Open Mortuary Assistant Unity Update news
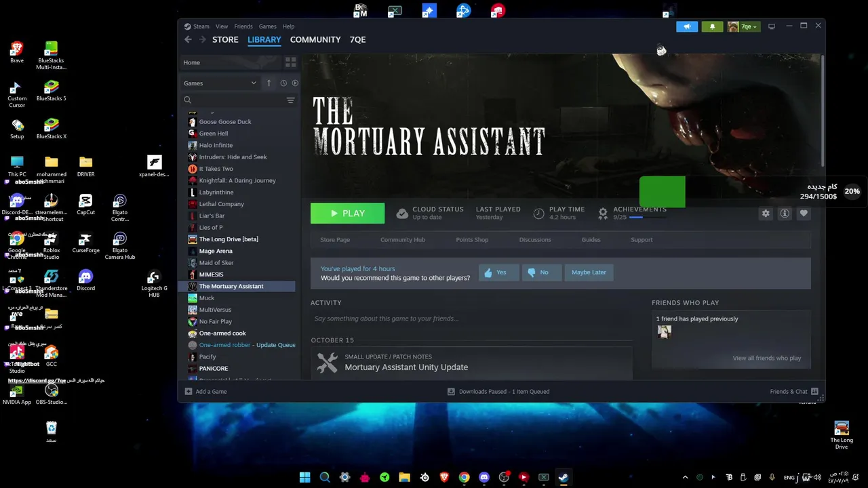 (x=406, y=367)
